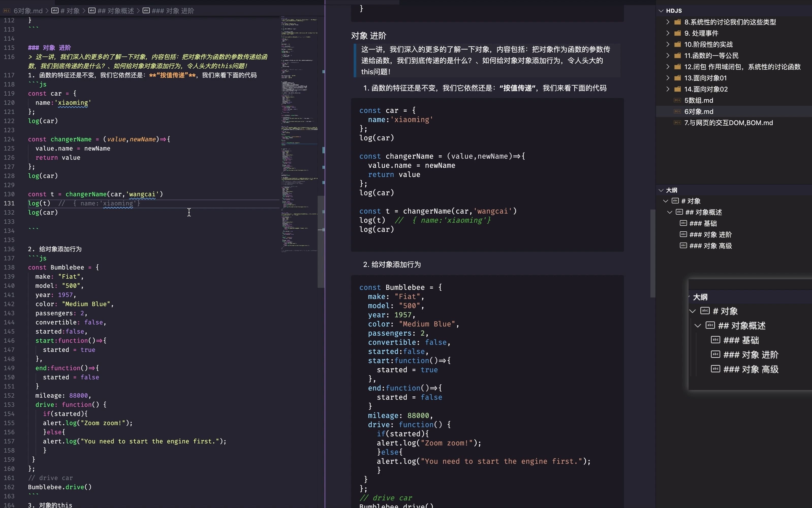The image size is (812, 508).
Task: Click folder icon of 10.阶段性的实战
Action: 678,44
